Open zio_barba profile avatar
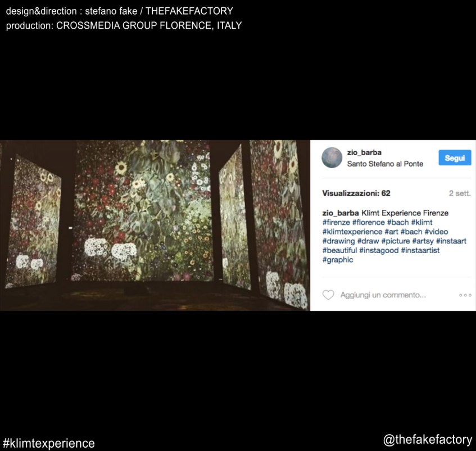476x451 pixels. click(332, 157)
